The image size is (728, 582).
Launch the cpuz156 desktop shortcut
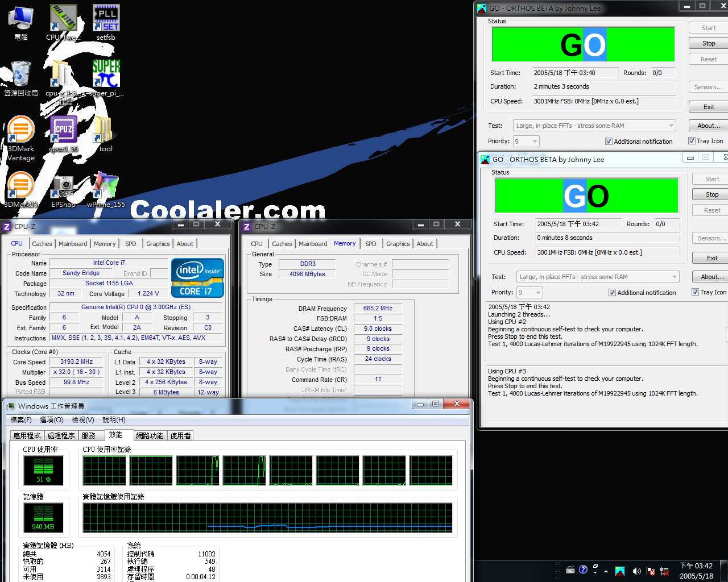click(63, 134)
